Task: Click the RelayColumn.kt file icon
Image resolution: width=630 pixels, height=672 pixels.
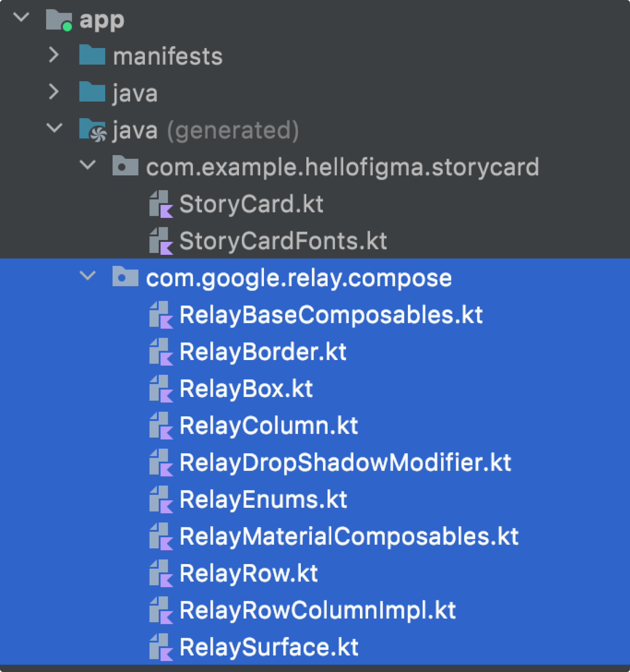Action: pyautogui.click(x=161, y=425)
